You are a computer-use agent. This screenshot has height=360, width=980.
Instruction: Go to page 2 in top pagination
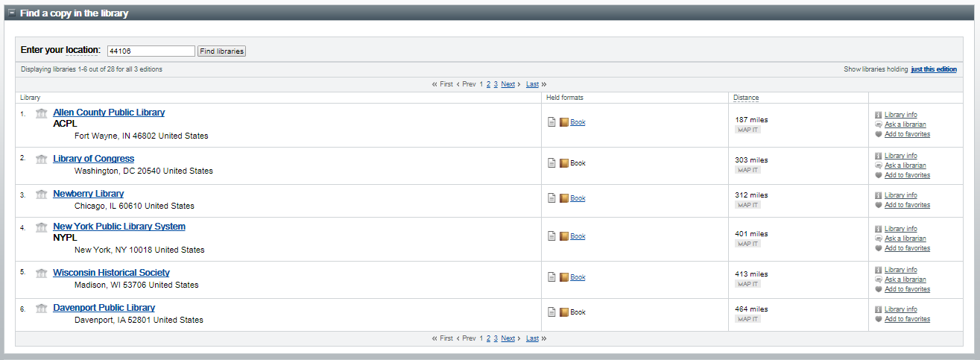[488, 84]
